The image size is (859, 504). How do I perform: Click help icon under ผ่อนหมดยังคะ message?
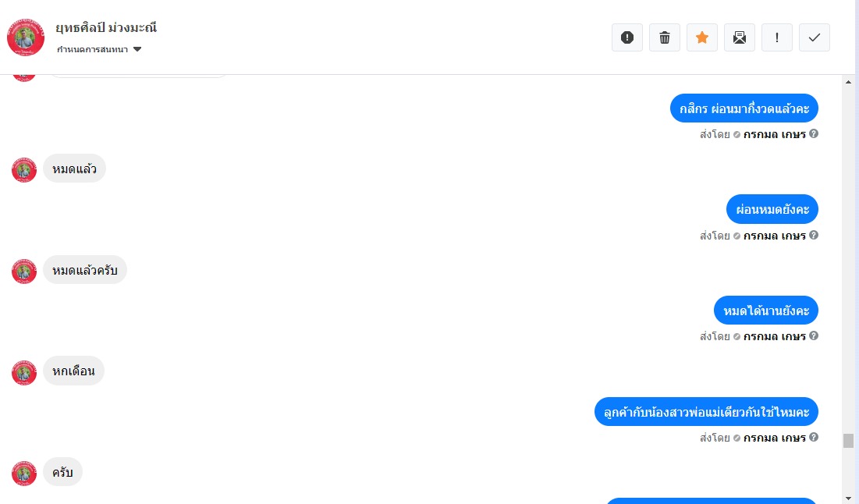(x=814, y=235)
